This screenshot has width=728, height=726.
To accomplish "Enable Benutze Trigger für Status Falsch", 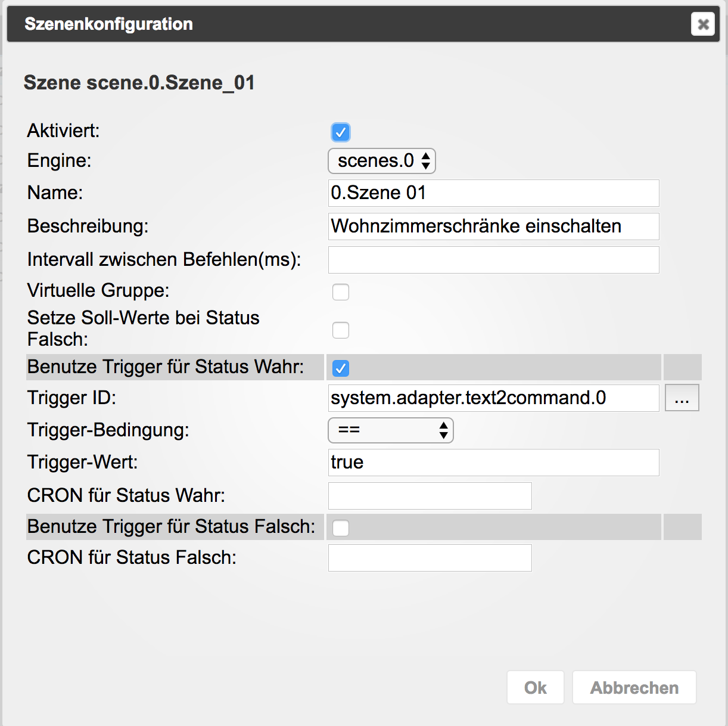I will click(341, 528).
